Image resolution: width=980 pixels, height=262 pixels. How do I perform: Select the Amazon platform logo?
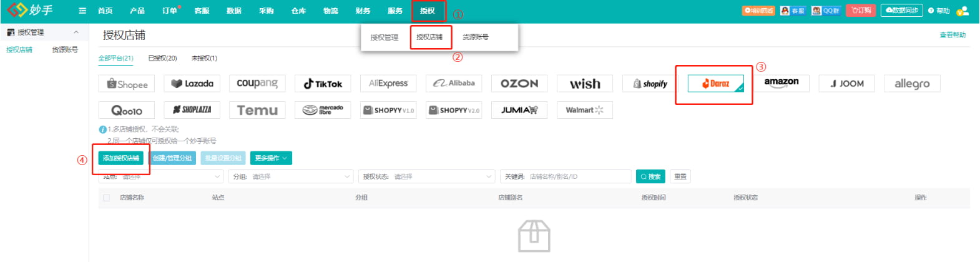point(782,84)
